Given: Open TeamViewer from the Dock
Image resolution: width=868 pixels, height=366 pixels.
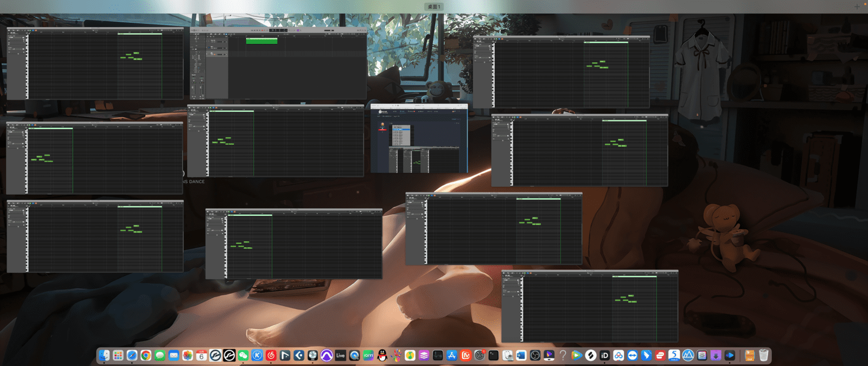Looking at the screenshot, I should (633, 355).
